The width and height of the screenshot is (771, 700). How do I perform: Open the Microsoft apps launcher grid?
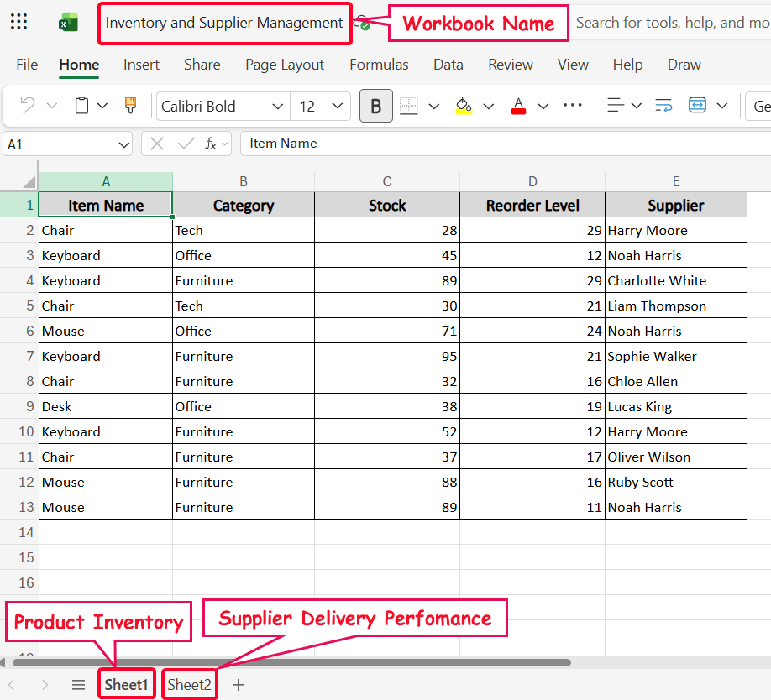pos(18,23)
